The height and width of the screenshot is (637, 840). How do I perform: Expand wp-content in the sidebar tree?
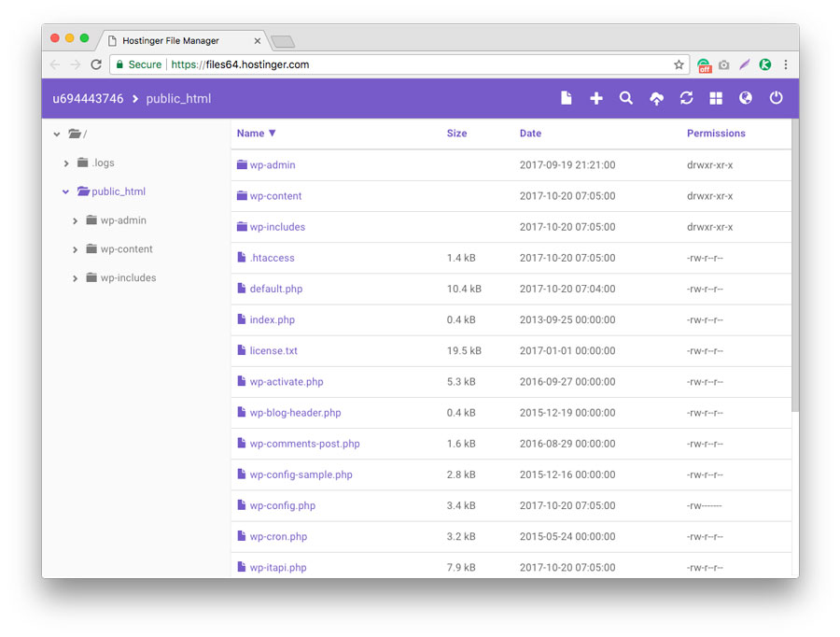(x=75, y=249)
